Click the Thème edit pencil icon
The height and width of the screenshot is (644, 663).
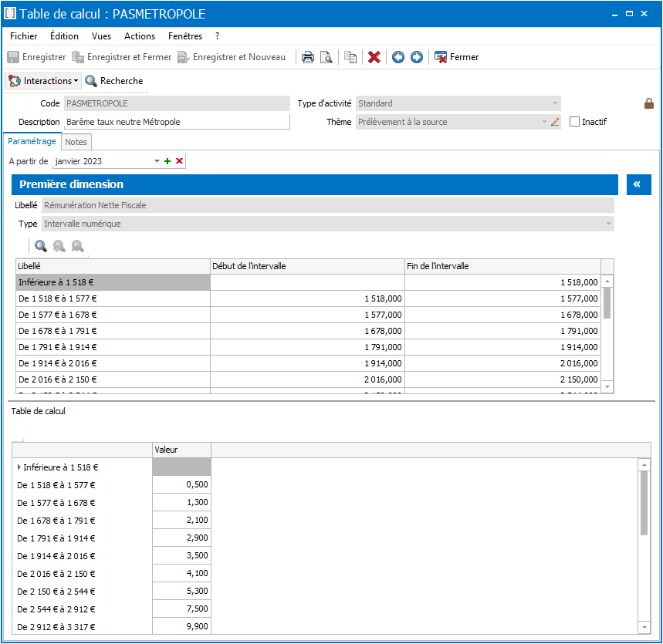pos(555,122)
